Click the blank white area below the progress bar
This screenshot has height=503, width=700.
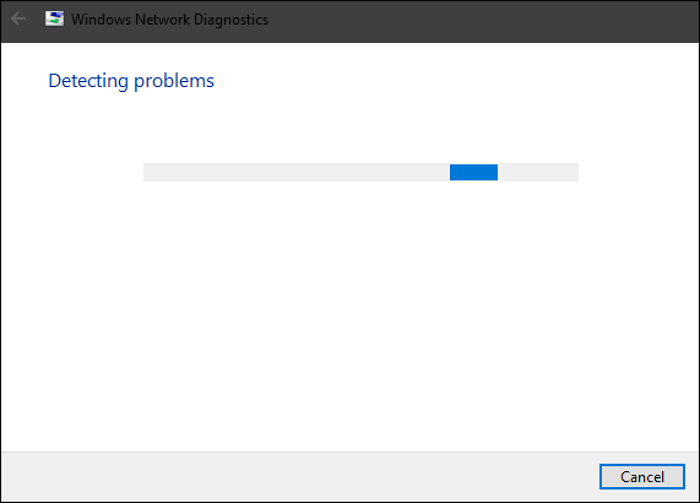pos(350,312)
